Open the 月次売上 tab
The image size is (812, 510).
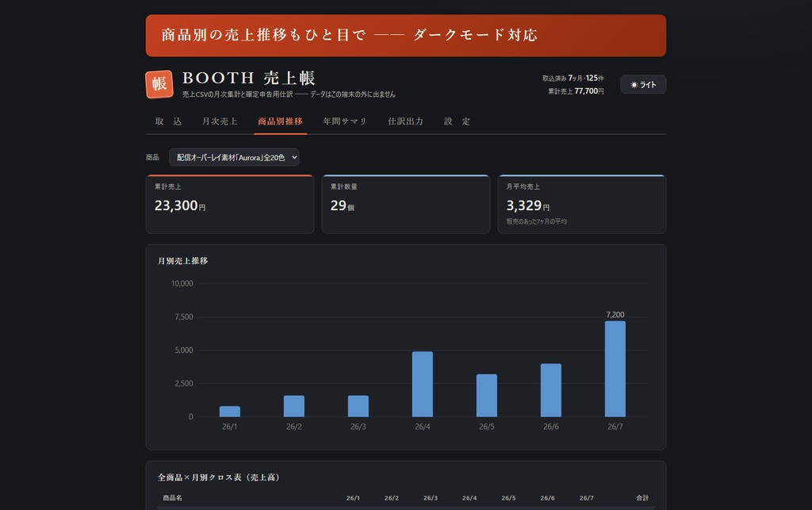[x=220, y=121]
